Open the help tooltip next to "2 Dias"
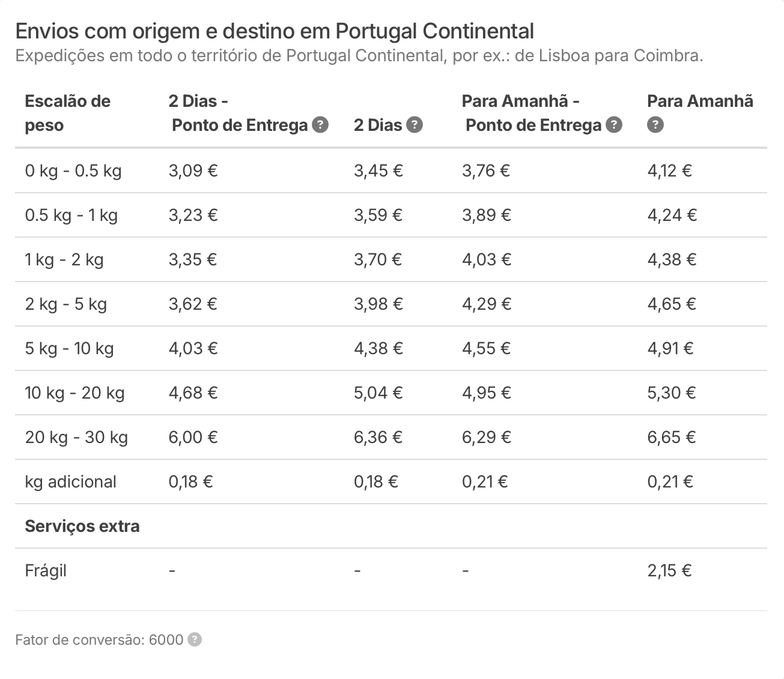This screenshot has height=679, width=784. (415, 125)
